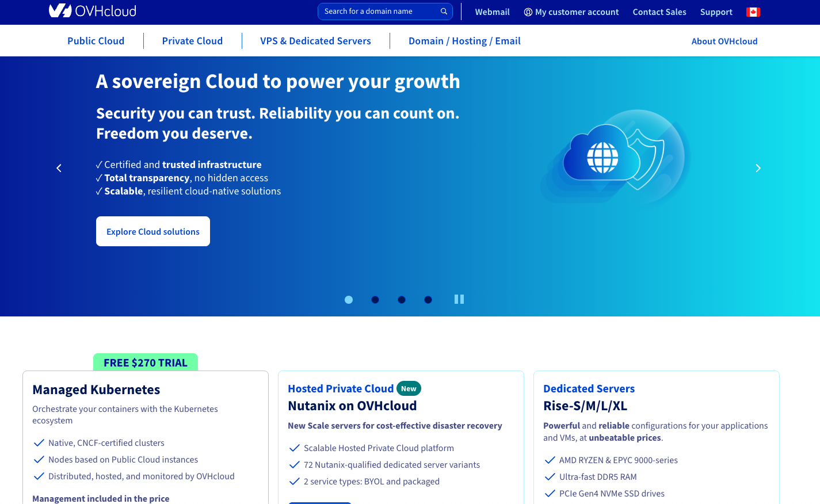Viewport: 820px width, 504px height.
Task: Open Domain / Hosting / Email menu
Action: [x=464, y=41]
